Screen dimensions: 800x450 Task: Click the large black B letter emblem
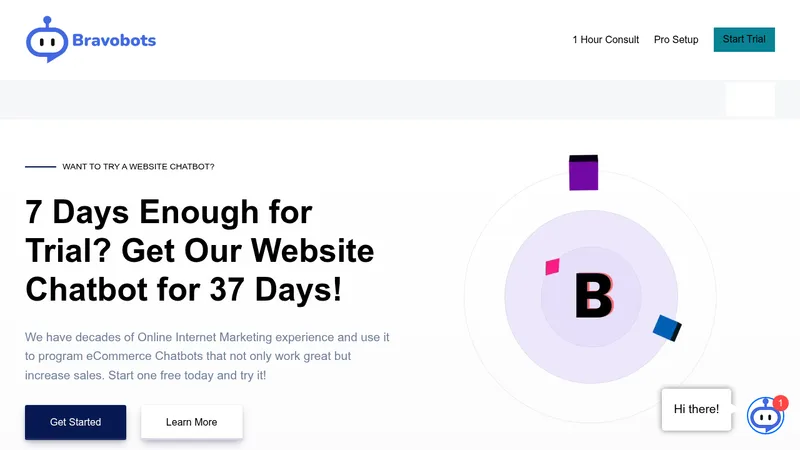click(594, 295)
